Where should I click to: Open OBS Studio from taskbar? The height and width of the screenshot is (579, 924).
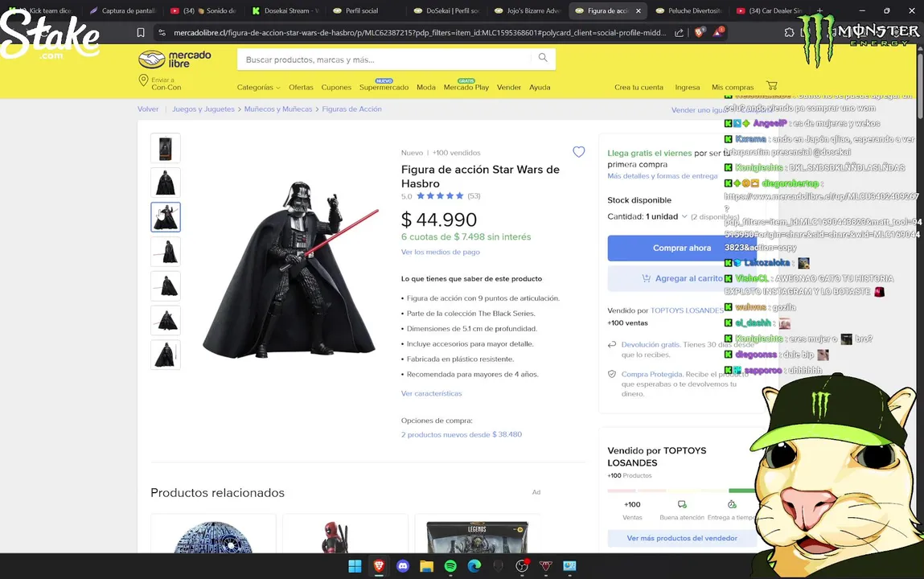pos(522,566)
